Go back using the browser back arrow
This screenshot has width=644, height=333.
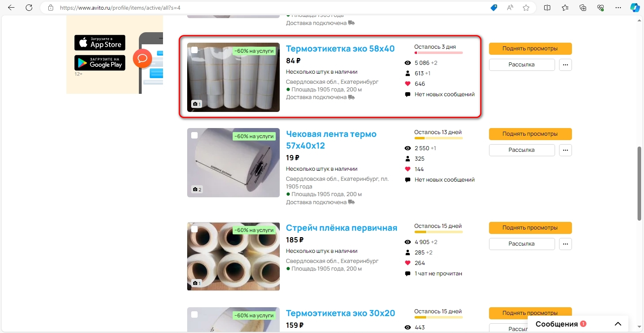(11, 8)
